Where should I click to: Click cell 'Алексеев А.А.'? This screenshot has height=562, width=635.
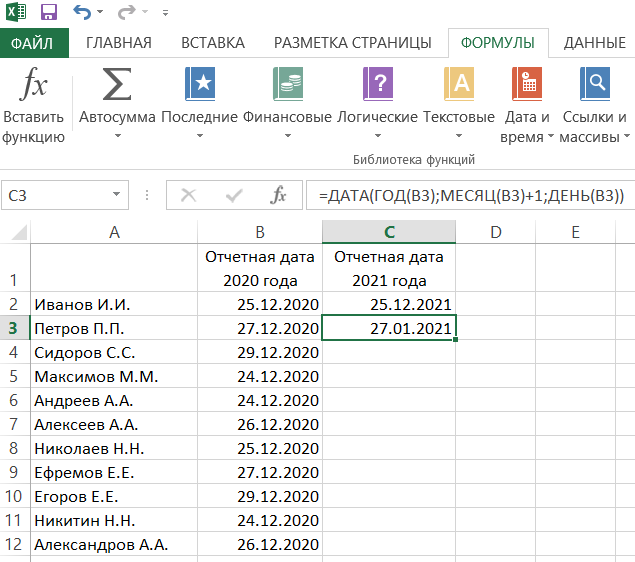point(114,424)
